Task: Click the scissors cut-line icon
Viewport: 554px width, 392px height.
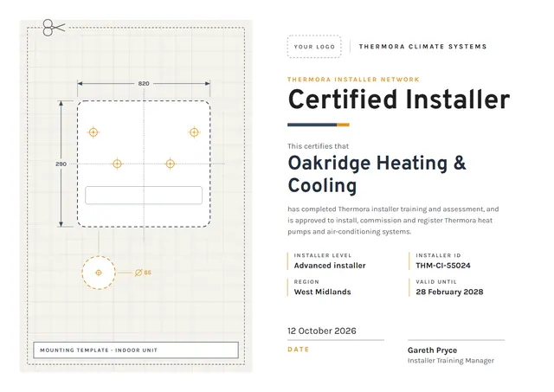Action: pyautogui.click(x=54, y=28)
